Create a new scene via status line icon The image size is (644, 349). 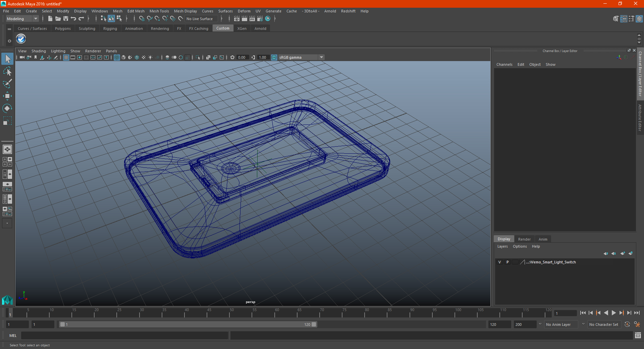click(50, 19)
